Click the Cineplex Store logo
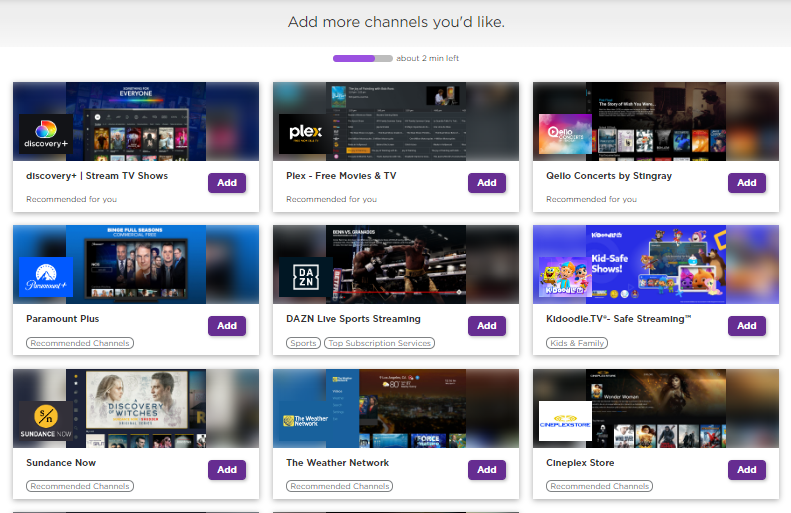This screenshot has width=791, height=513. pyautogui.click(x=566, y=421)
